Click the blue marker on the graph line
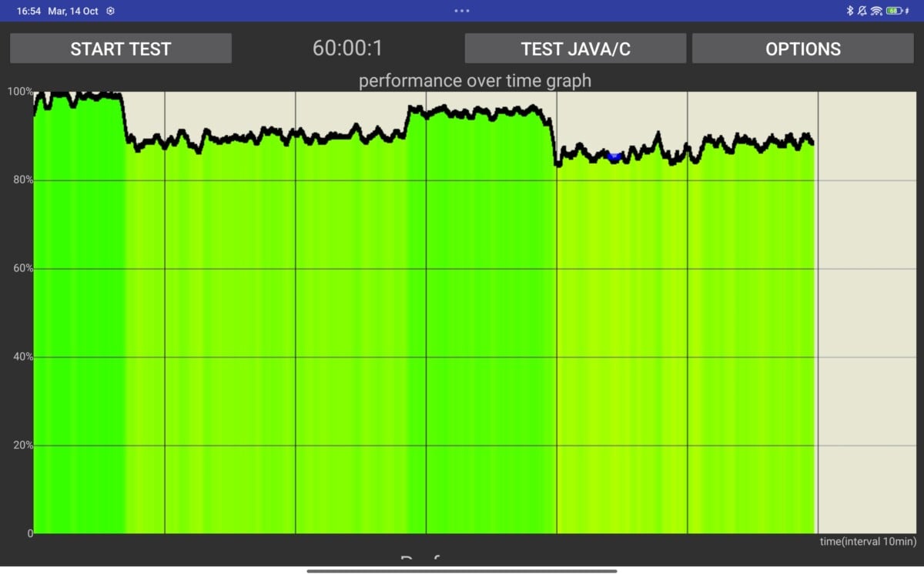 [614, 156]
